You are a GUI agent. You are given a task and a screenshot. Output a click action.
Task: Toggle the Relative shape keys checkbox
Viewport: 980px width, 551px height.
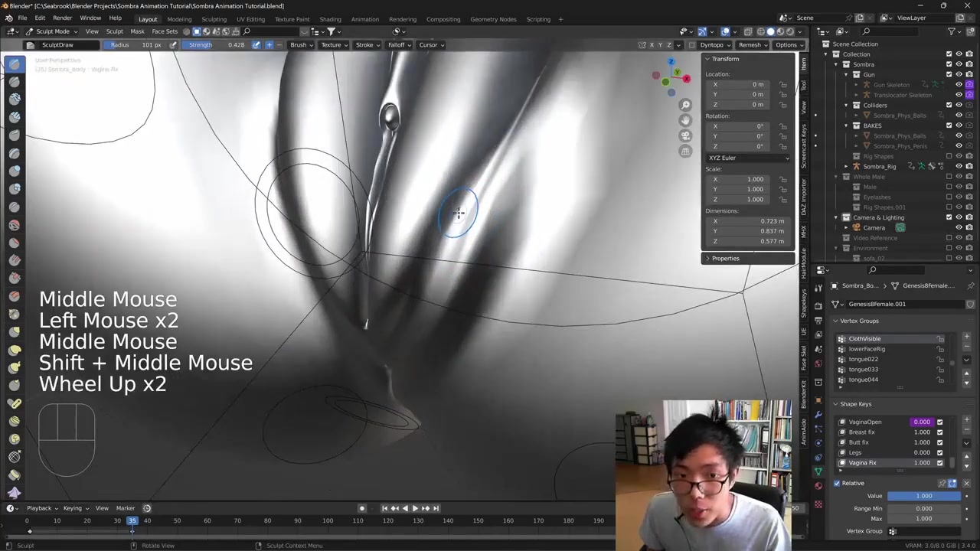point(837,483)
